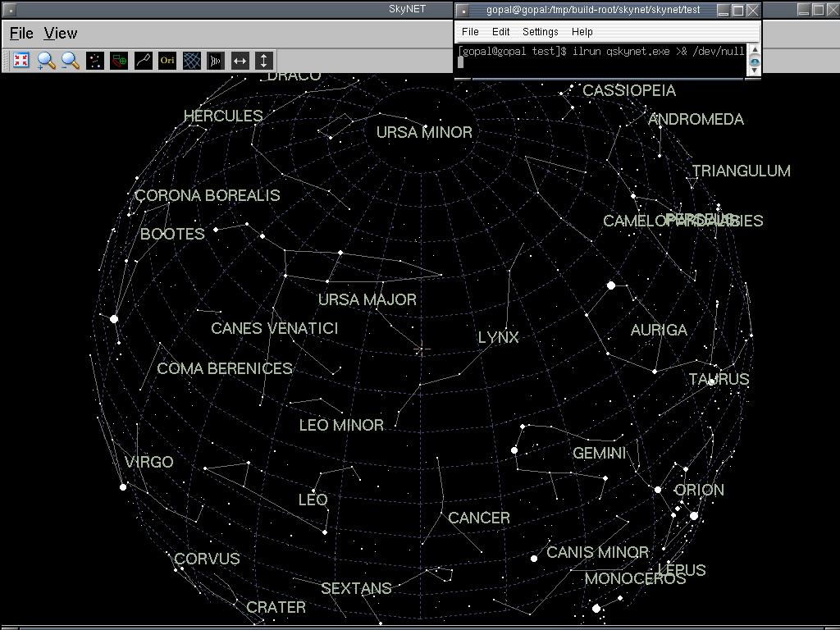Screen dimensions: 840x630
Task: Click the URSA MAJOR constellation label
Action: 367,300
